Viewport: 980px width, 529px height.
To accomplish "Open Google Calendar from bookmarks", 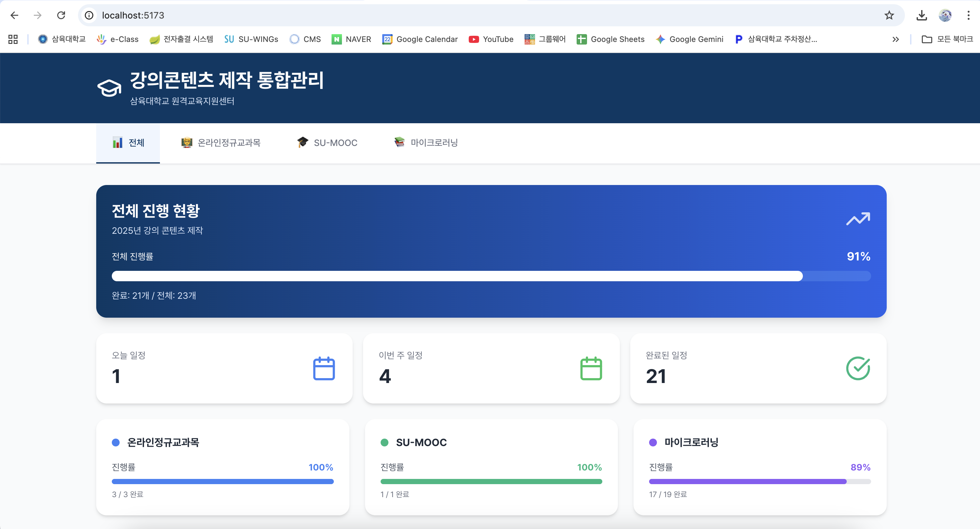I will pyautogui.click(x=420, y=39).
